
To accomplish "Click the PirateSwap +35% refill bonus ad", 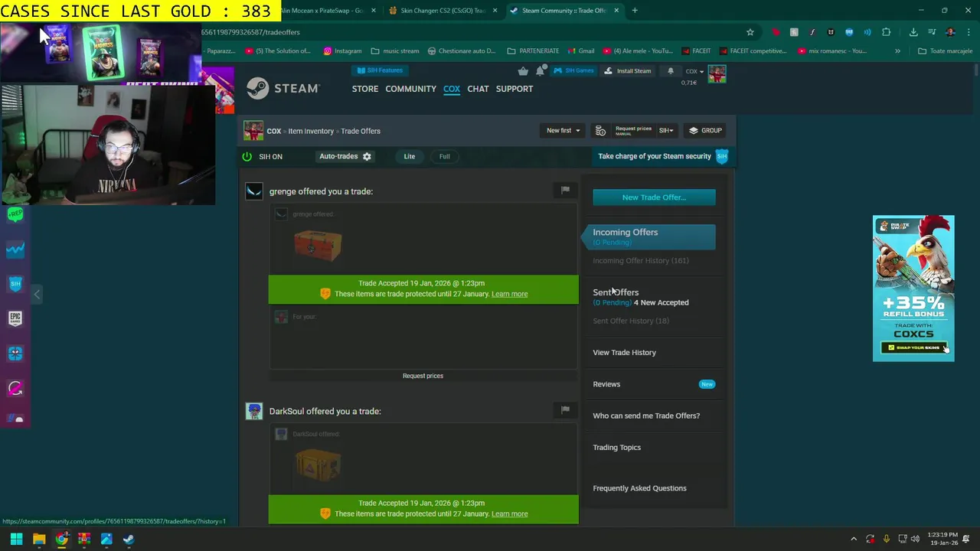I will [913, 289].
